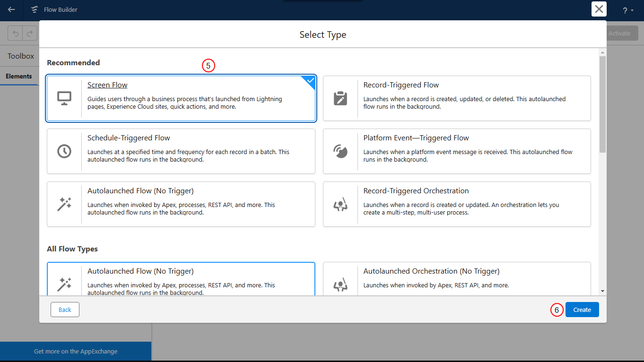Image resolution: width=644 pixels, height=362 pixels.
Task: Click the Platform Event flow description text
Action: click(x=468, y=156)
